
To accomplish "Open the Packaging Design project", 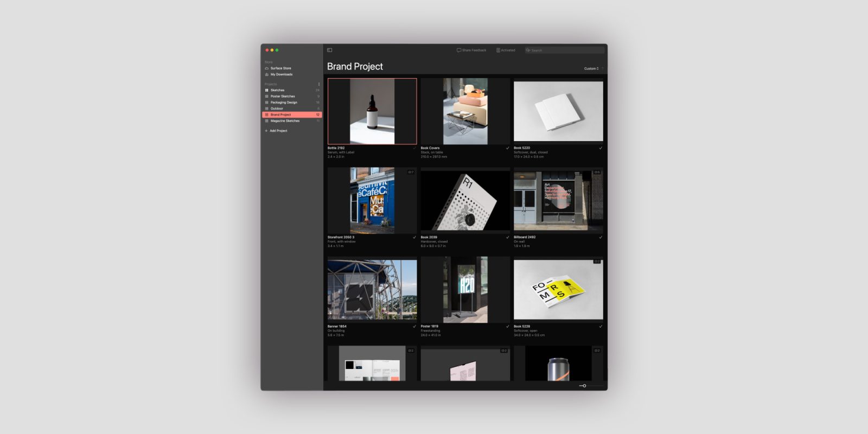I will click(x=284, y=103).
